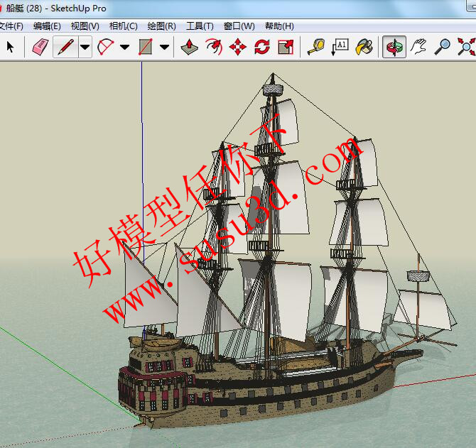Activate the Push/Pull tool
Image resolution: width=476 pixels, height=448 pixels.
189,47
